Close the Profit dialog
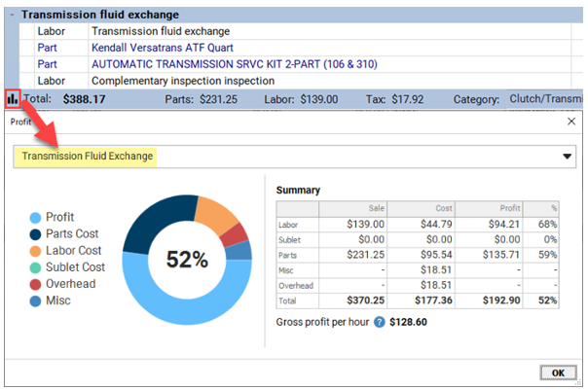 (x=571, y=122)
